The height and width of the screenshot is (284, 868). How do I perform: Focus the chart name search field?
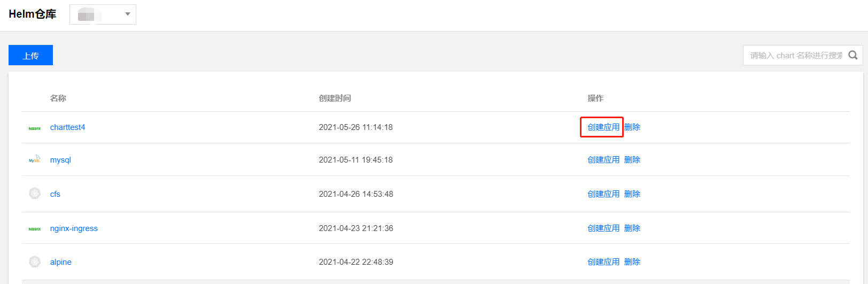[x=796, y=55]
